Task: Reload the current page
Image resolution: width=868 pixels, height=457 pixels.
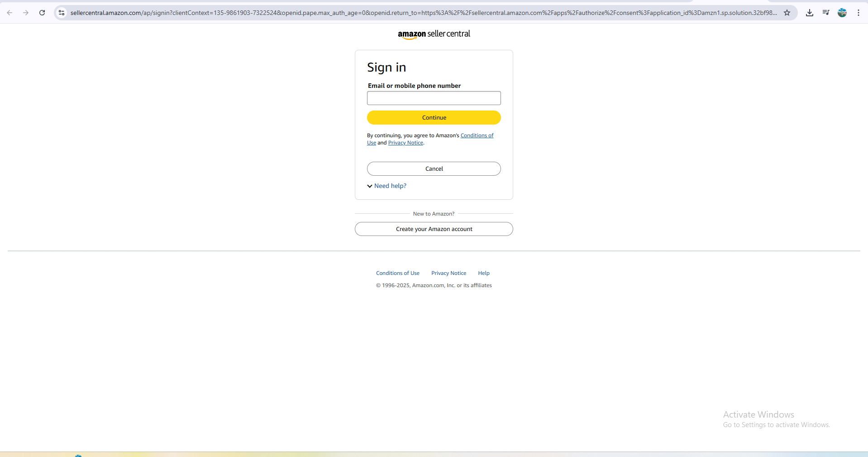Action: tap(42, 13)
